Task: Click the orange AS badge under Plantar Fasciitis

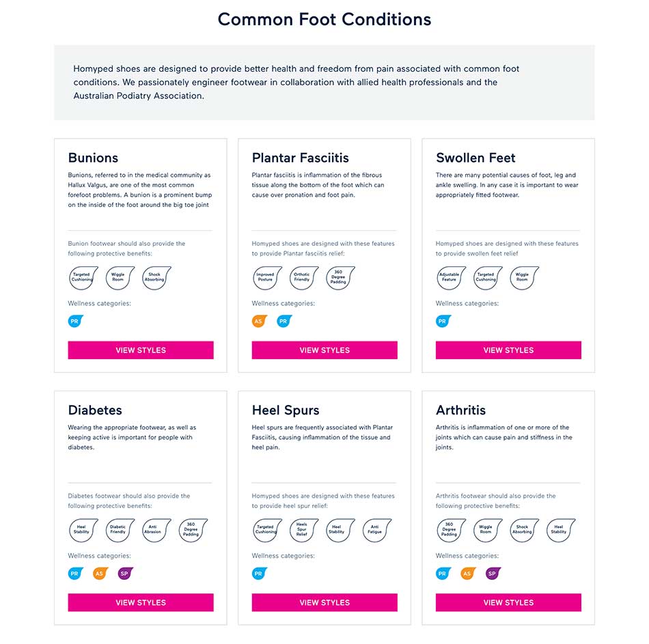Action: click(260, 321)
